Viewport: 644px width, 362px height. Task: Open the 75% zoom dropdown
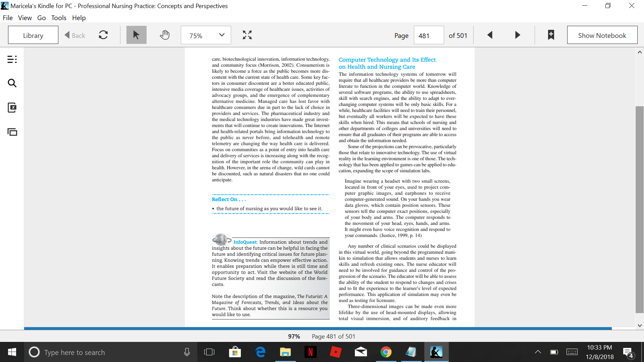pyautogui.click(x=206, y=35)
